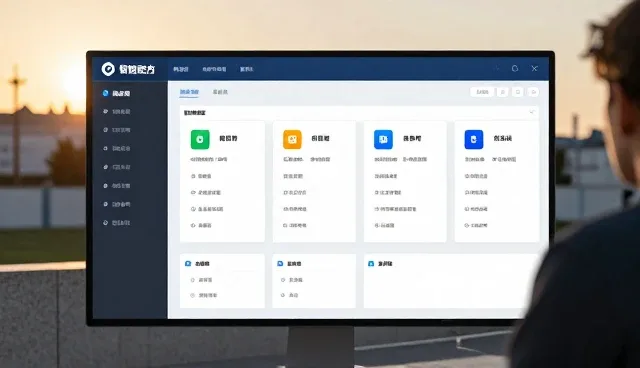Viewport: 640px width, 368px height.
Task: Switch to the underlined active blue tab
Action: (x=189, y=92)
